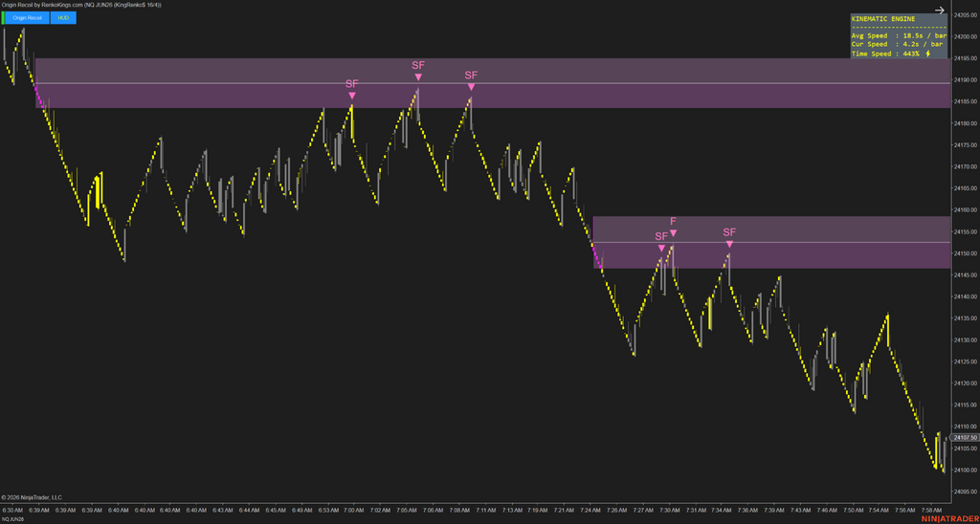Click the white arrow icon at top right
The image size is (980, 524).
click(x=940, y=10)
